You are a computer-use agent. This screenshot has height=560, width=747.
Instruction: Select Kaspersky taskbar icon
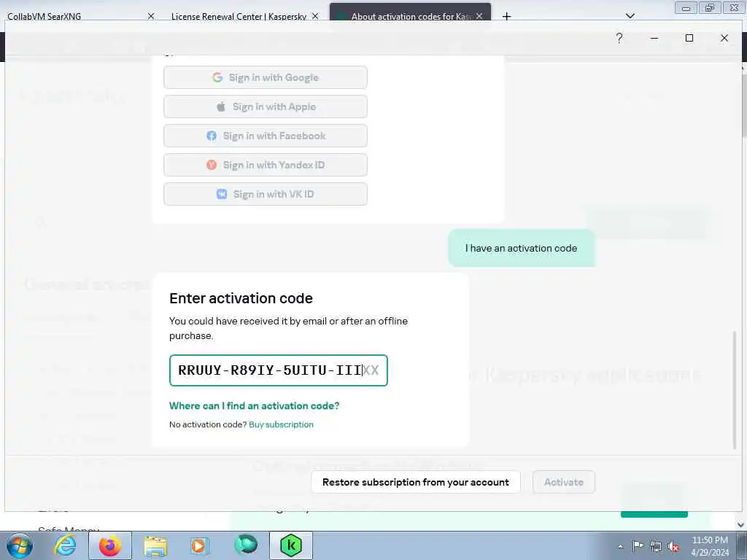coord(291,545)
